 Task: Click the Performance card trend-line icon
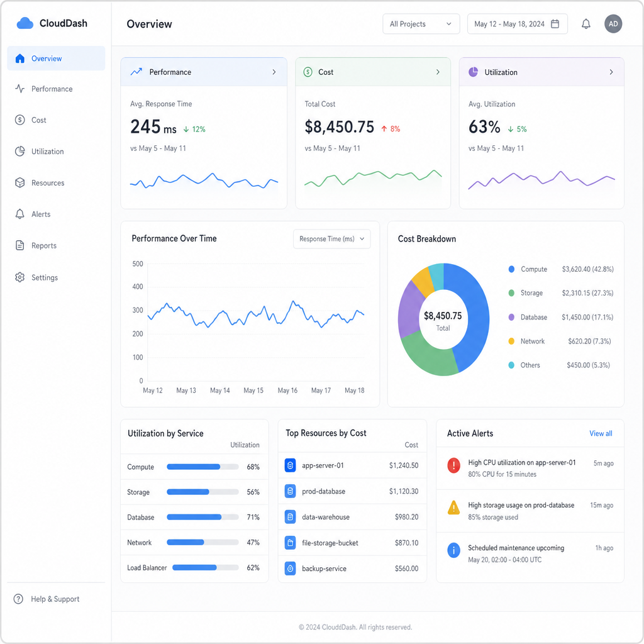coord(136,72)
